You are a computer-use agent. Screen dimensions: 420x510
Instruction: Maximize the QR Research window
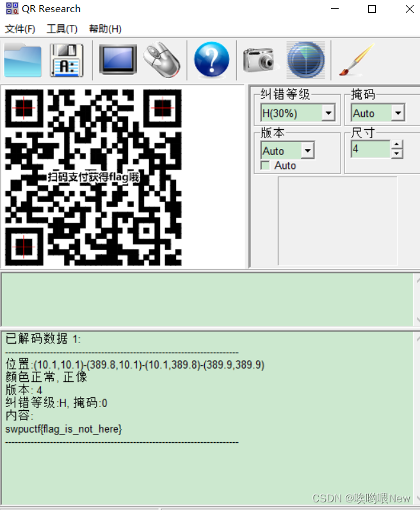[x=372, y=9]
